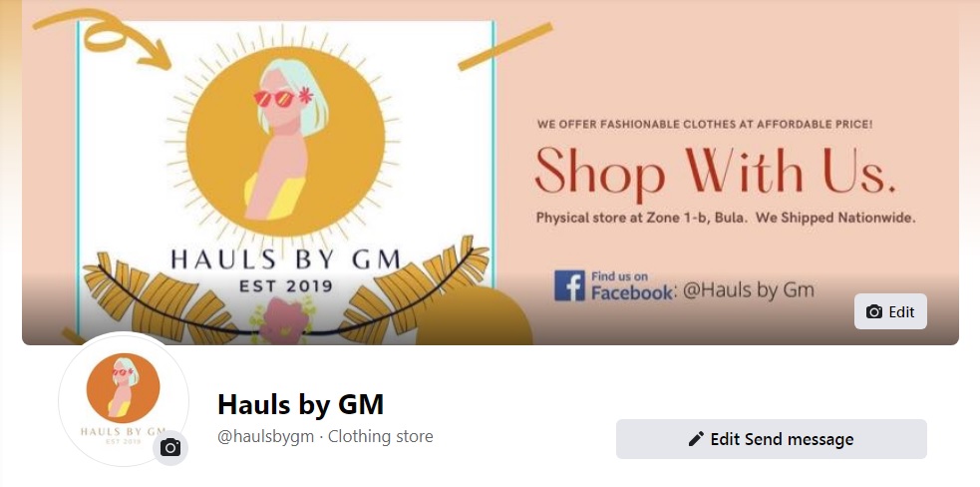Image resolution: width=980 pixels, height=487 pixels.
Task: Click the fashionable clothes tagline on cover
Action: (x=705, y=125)
